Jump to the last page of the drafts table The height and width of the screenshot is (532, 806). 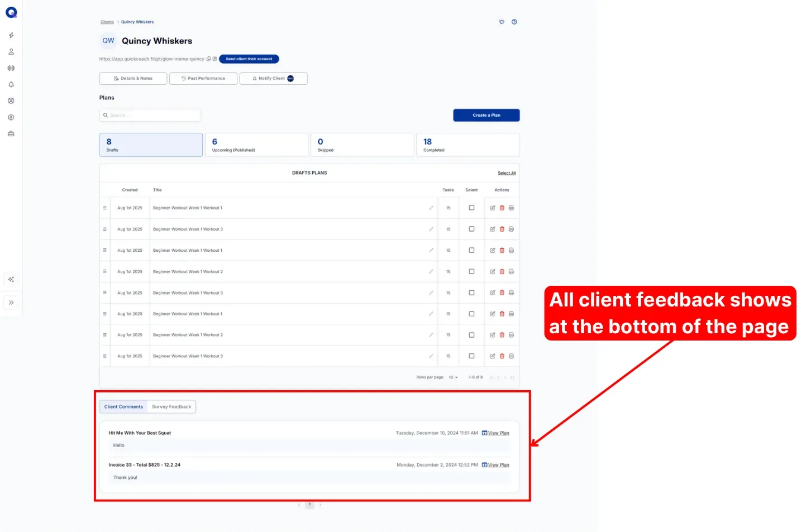click(512, 377)
